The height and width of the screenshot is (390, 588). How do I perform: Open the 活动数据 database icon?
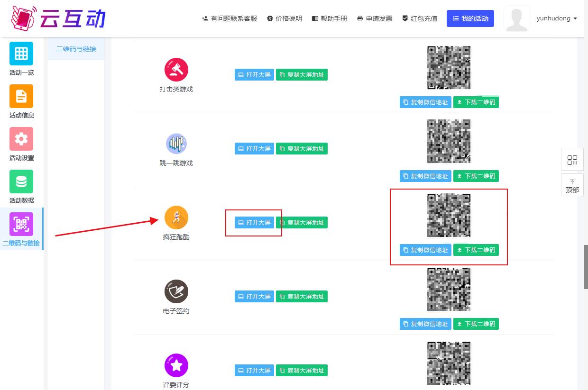pos(21,181)
